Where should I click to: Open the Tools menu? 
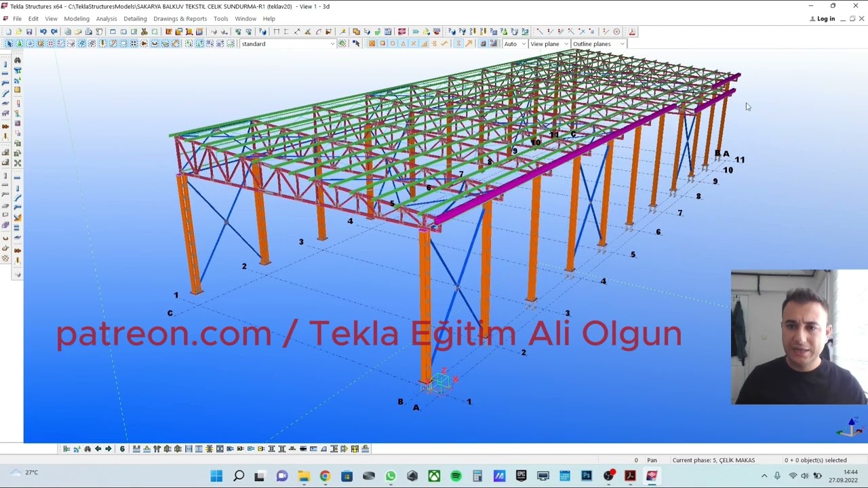point(221,18)
